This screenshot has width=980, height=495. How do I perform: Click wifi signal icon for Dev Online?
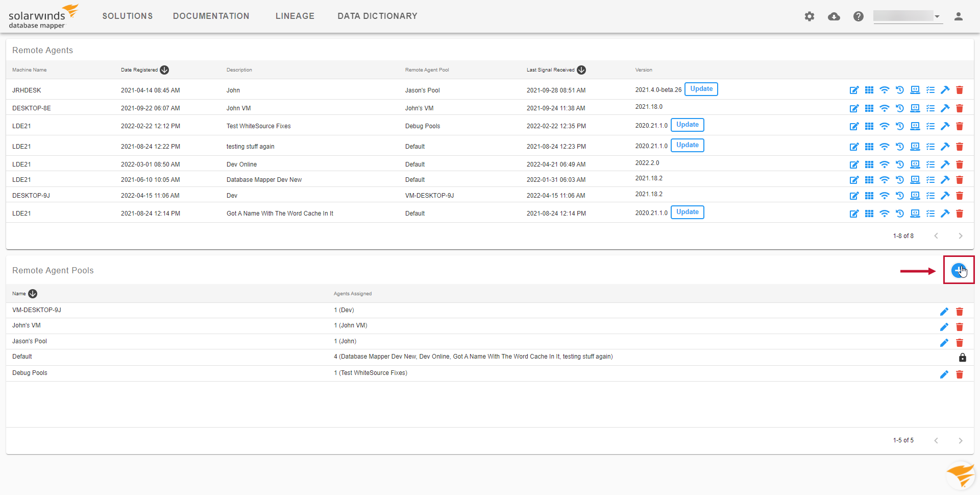(x=885, y=164)
